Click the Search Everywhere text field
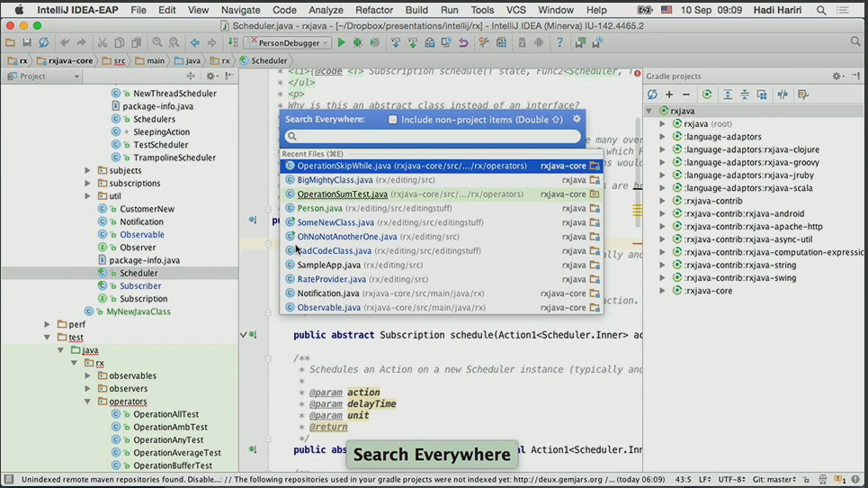 (433, 137)
